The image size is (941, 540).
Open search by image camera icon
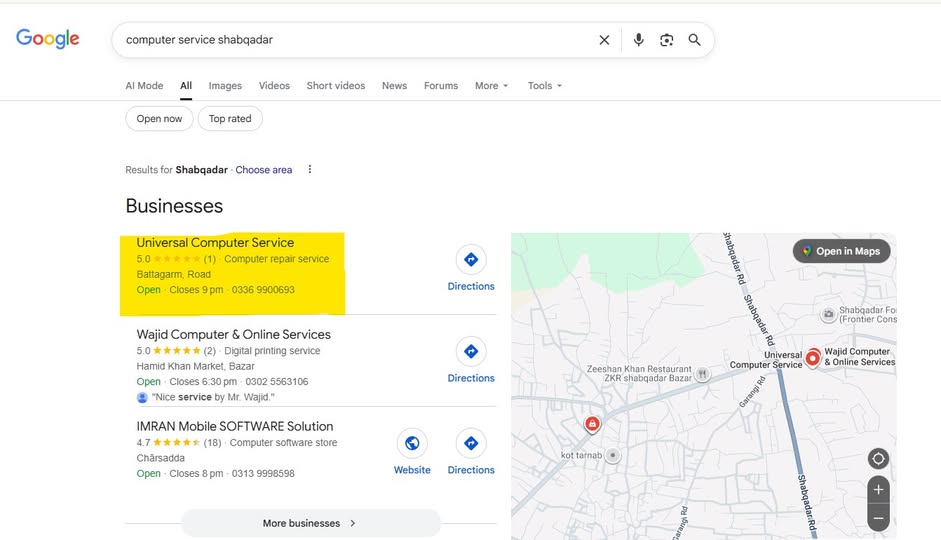tap(666, 40)
